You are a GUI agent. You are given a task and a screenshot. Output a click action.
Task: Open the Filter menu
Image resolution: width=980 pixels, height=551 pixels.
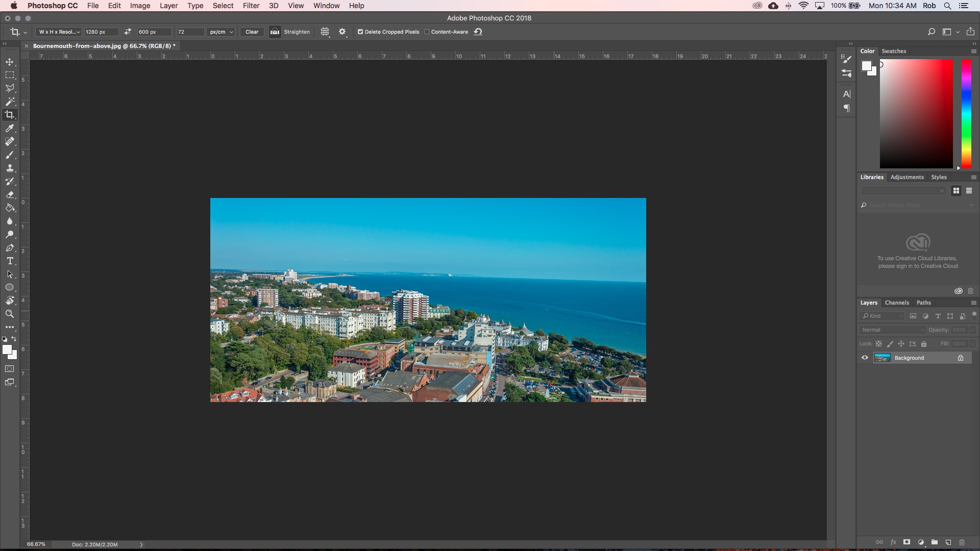(x=251, y=6)
